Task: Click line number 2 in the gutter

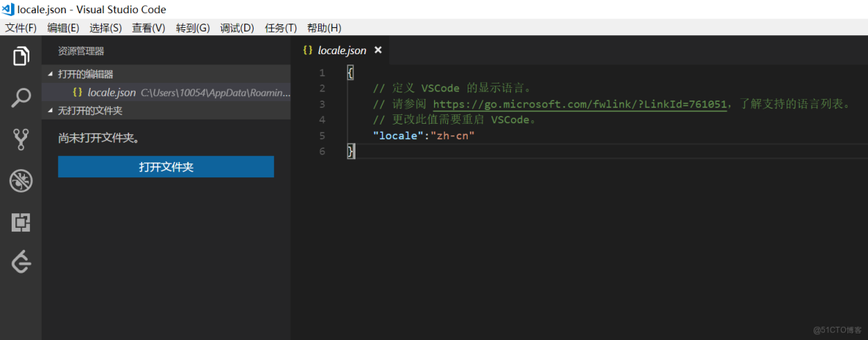Action: point(323,88)
